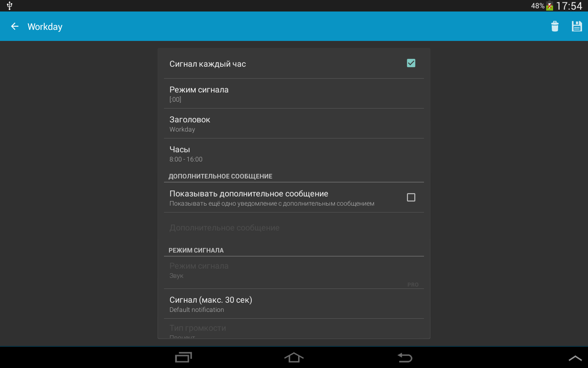Tap the battery indicator icon
Screen dimensions: 588x368
549,6
